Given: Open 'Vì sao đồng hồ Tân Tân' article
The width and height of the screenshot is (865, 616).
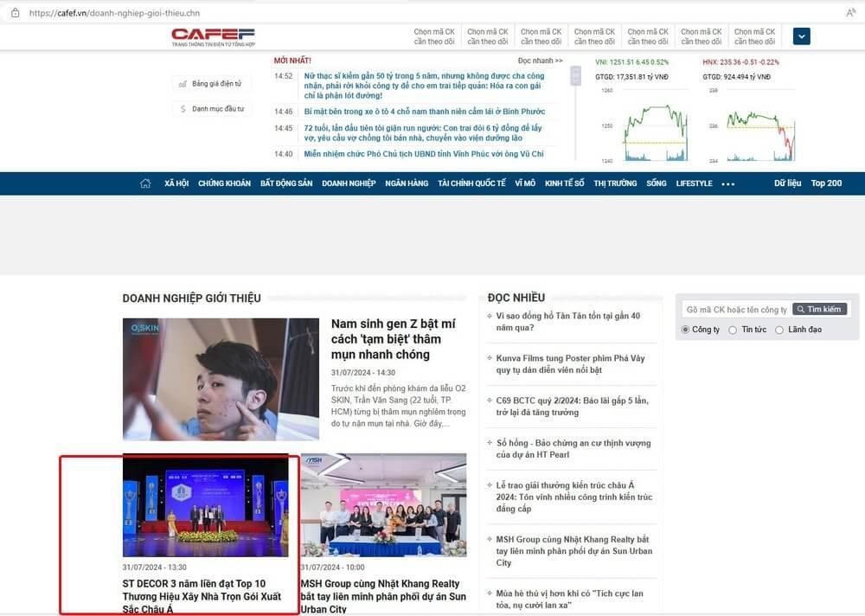Looking at the screenshot, I should (x=567, y=322).
